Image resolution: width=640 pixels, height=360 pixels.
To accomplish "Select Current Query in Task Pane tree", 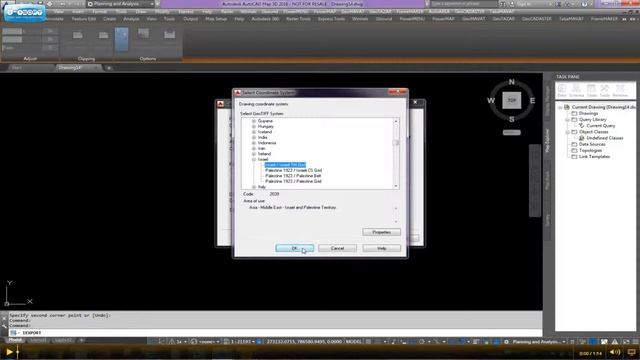I will [x=600, y=126].
